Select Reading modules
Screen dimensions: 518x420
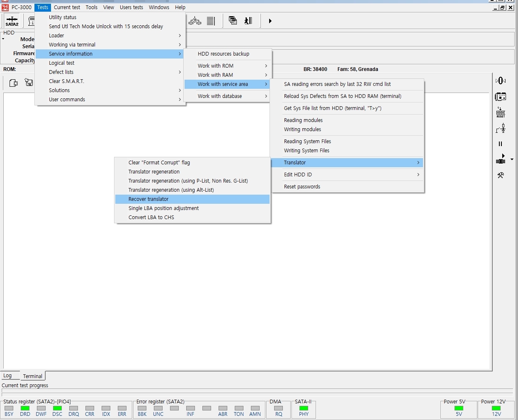tap(347, 120)
